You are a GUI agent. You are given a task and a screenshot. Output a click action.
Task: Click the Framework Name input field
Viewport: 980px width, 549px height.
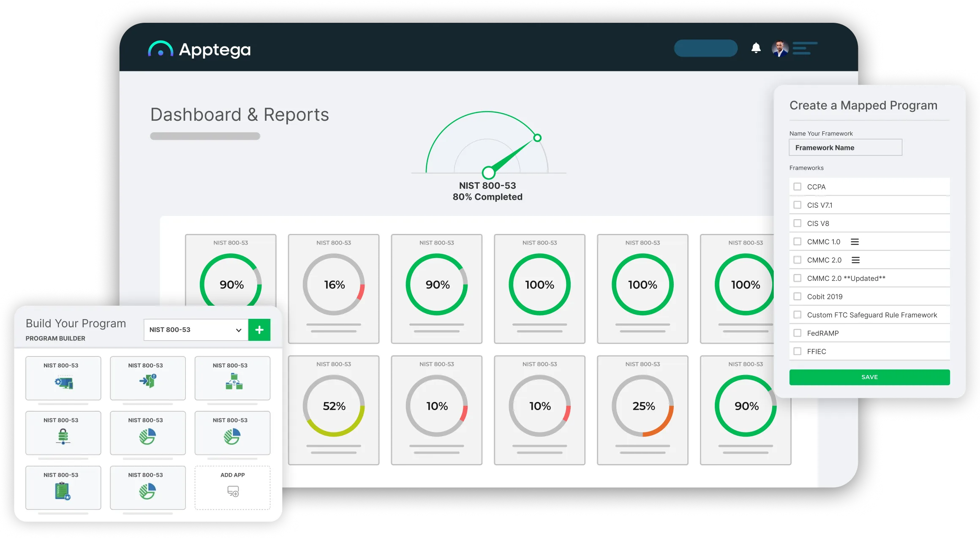click(845, 148)
